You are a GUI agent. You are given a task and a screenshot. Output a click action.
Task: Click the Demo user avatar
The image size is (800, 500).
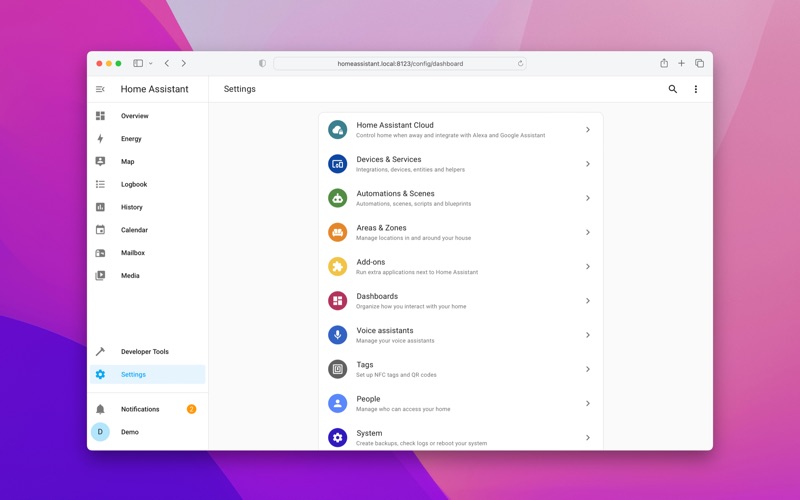(101, 432)
